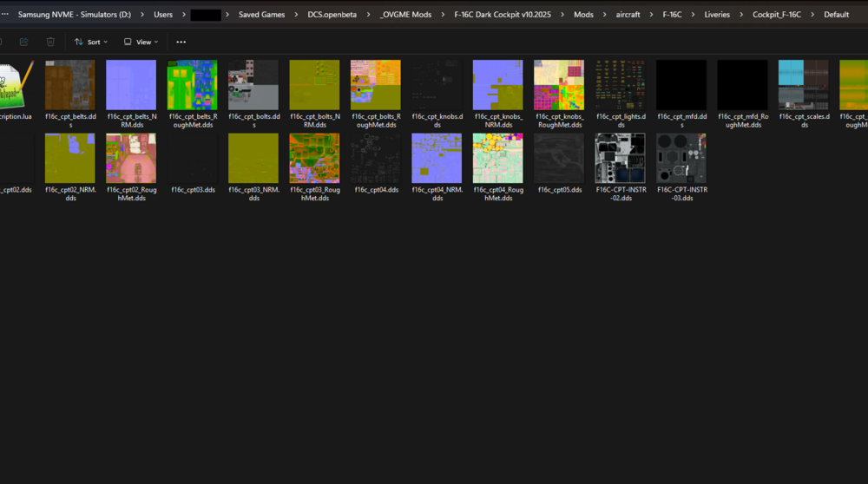
Task: Click the F16C-CPT-INSTR-03.dds file name
Action: [x=682, y=193]
